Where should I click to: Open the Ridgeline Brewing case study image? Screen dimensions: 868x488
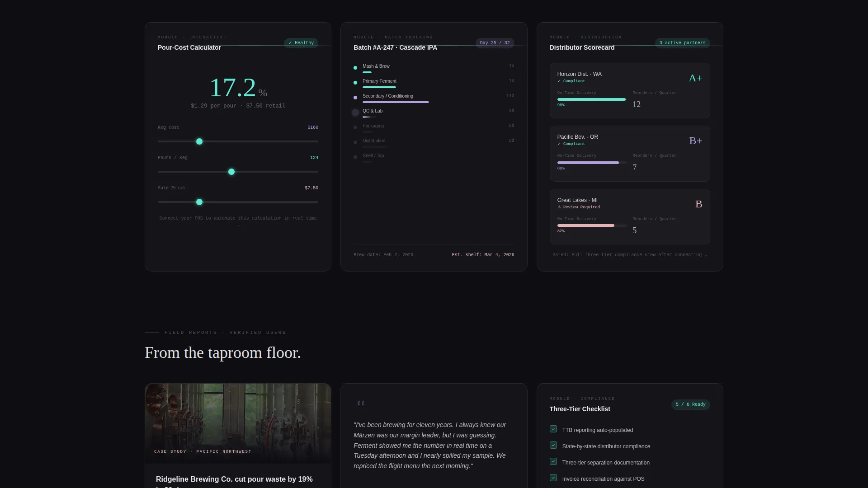coord(238,423)
